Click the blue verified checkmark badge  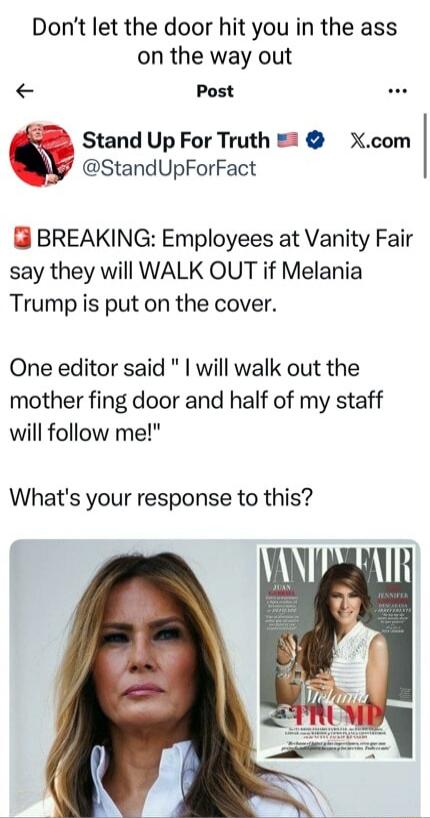pyautogui.click(x=315, y=141)
